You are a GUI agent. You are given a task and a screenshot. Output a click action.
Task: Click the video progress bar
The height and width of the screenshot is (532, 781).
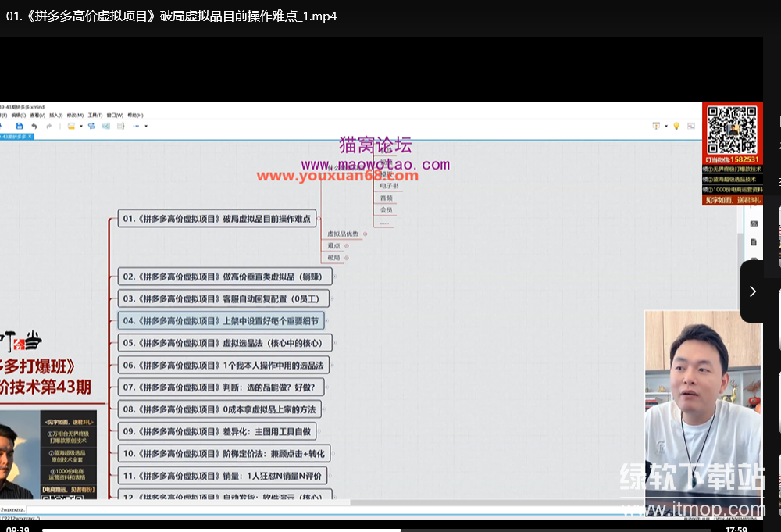[376, 530]
